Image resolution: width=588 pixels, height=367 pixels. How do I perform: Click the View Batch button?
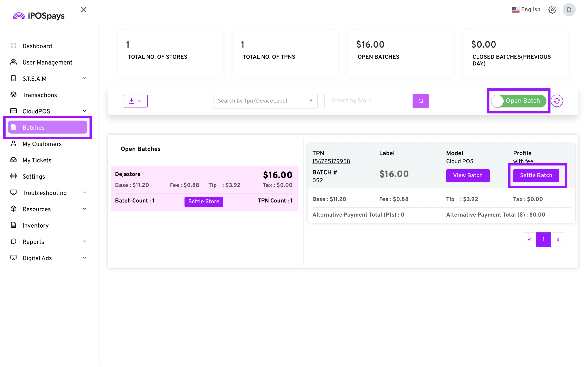pyautogui.click(x=467, y=176)
